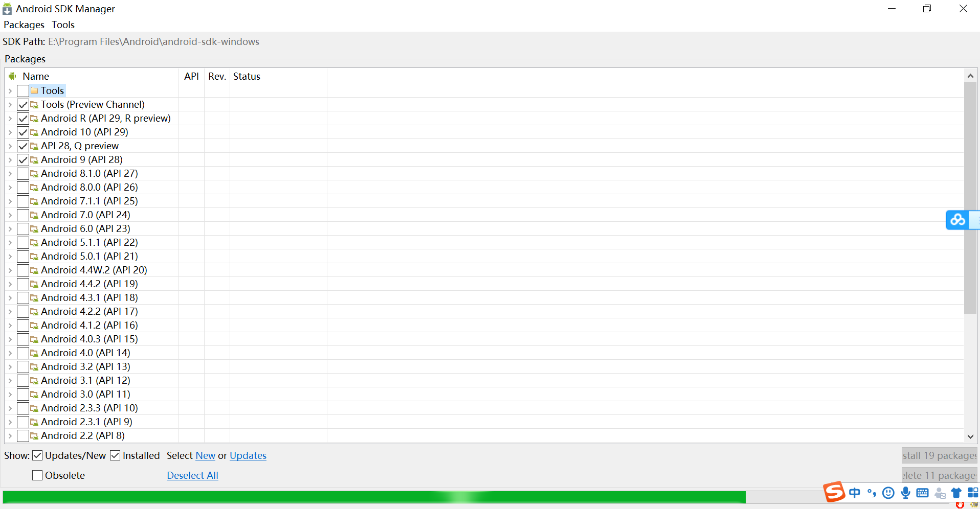
Task: Click the package icon for Android 4.0 (API 14)
Action: [x=34, y=353]
